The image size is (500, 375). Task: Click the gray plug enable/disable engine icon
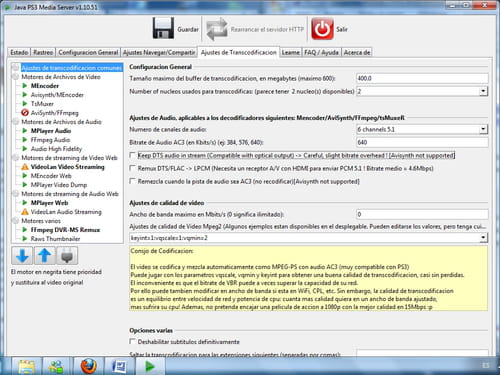pyautogui.click(x=67, y=256)
